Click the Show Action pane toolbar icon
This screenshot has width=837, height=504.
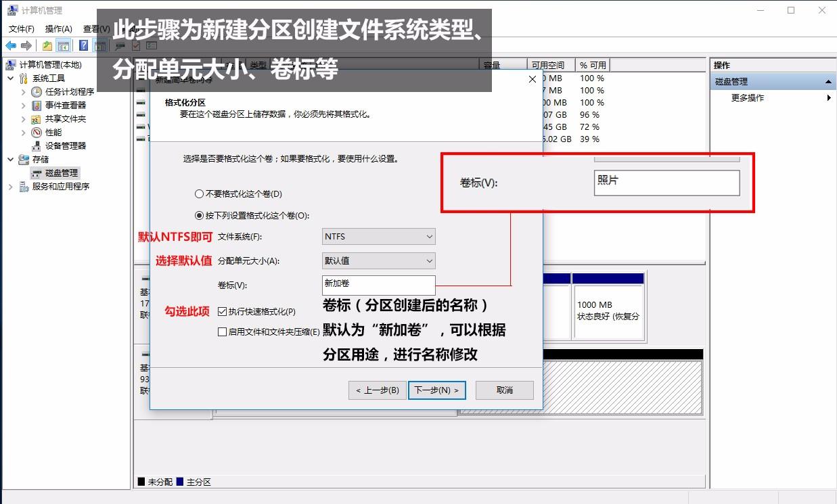(100, 46)
